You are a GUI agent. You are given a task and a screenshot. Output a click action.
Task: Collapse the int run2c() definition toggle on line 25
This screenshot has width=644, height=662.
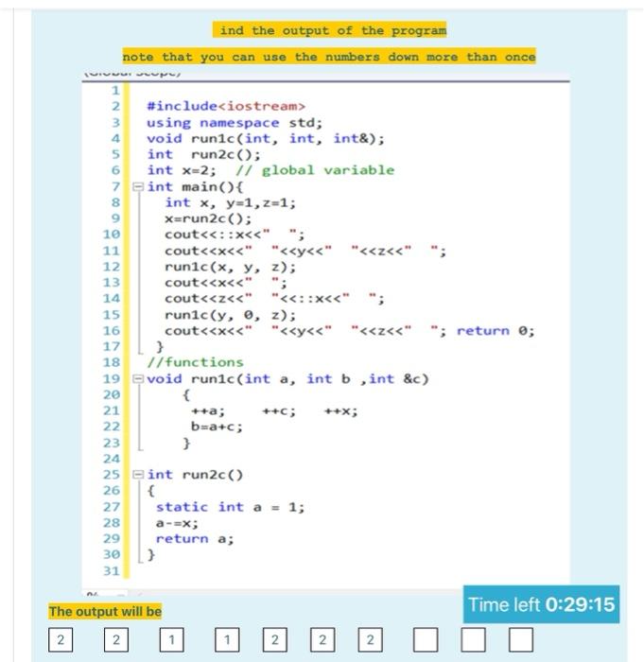click(138, 475)
